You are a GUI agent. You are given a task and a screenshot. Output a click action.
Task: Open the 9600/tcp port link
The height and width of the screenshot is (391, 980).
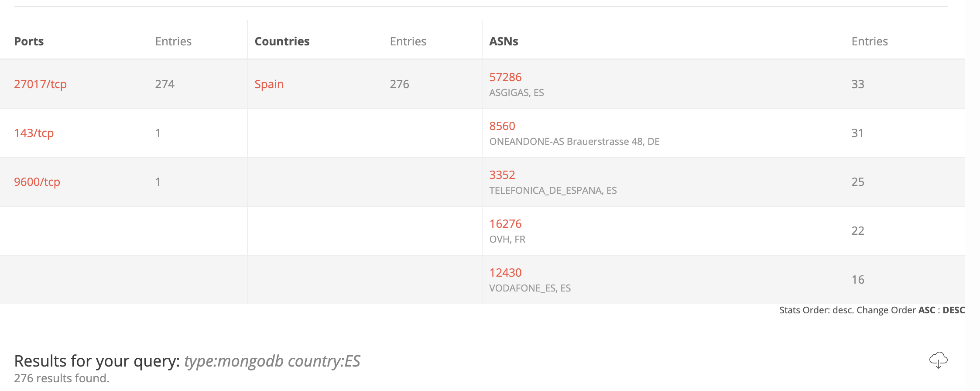point(37,182)
